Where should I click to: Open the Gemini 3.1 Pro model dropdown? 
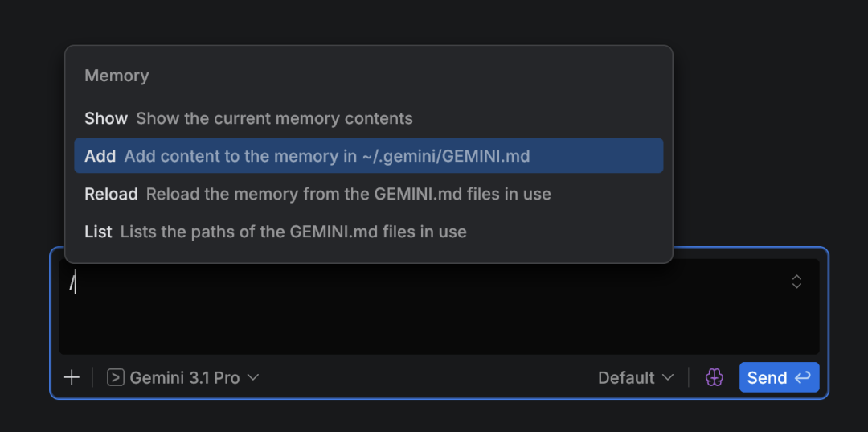click(184, 377)
